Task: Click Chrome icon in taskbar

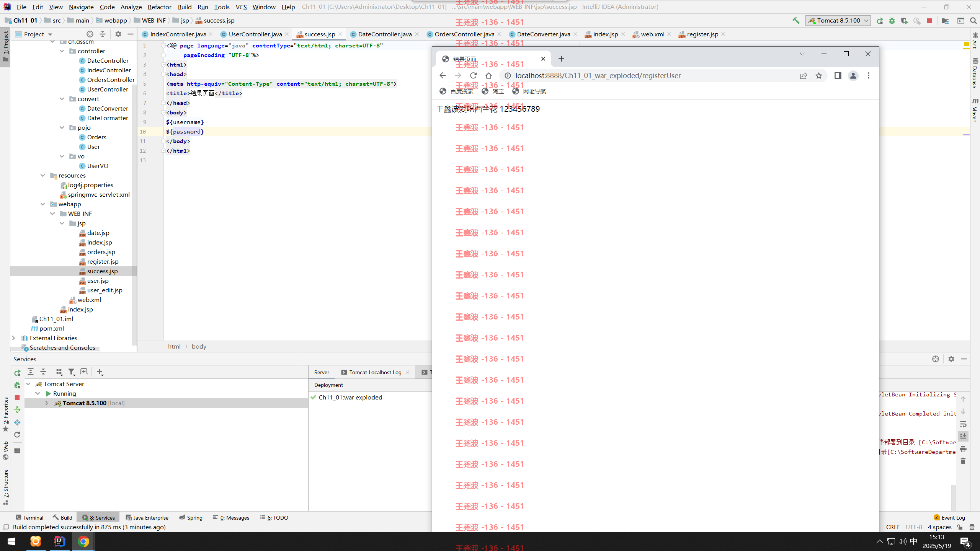Action: pyautogui.click(x=83, y=541)
